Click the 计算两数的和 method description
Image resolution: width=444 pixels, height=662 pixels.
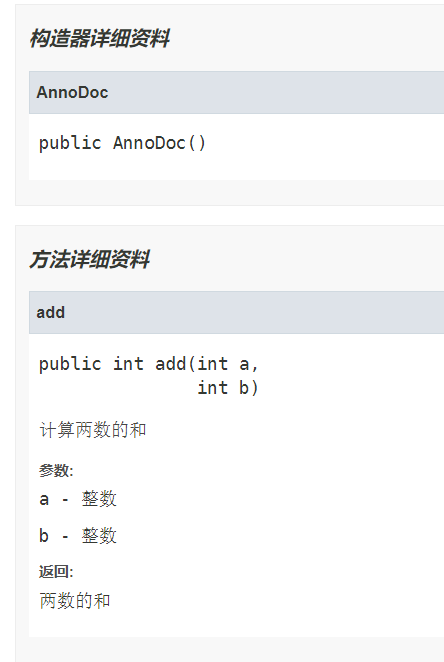93,430
